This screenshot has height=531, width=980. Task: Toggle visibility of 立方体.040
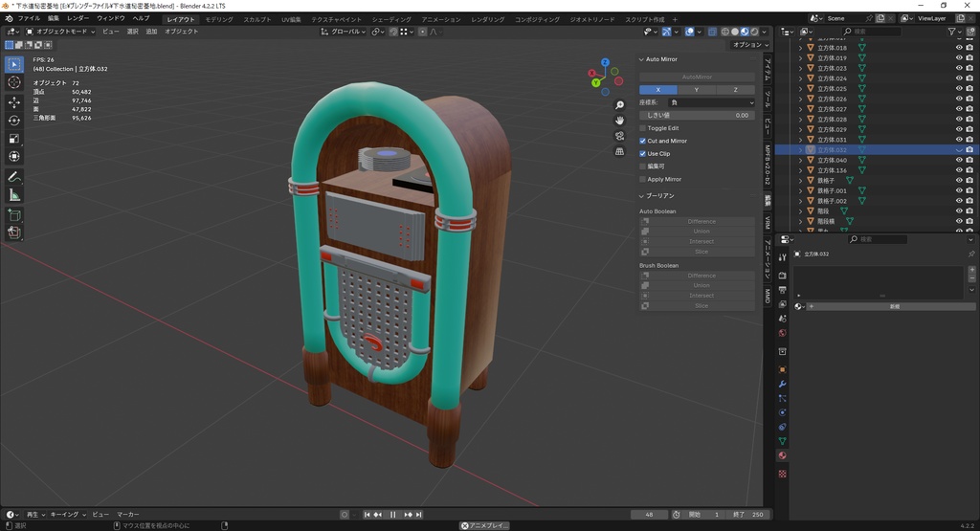click(x=959, y=160)
